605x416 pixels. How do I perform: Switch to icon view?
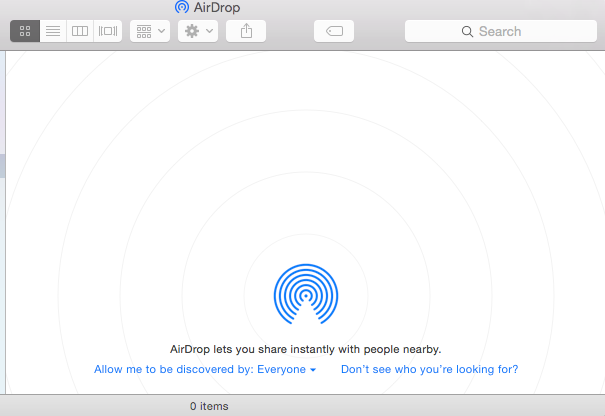[x=25, y=31]
